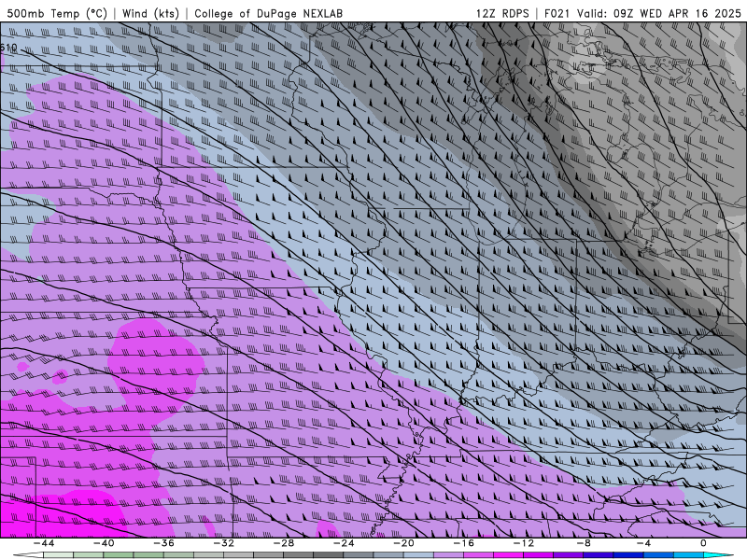The height and width of the screenshot is (560, 747).
Task: Click the -40 colorbar scale label
Action: point(104,543)
